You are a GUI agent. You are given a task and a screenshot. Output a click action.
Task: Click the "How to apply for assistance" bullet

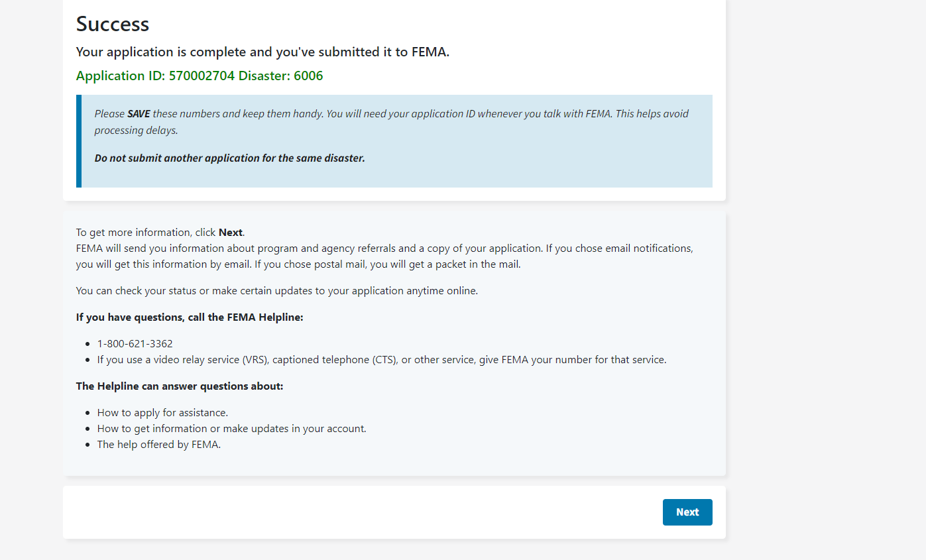coord(162,413)
